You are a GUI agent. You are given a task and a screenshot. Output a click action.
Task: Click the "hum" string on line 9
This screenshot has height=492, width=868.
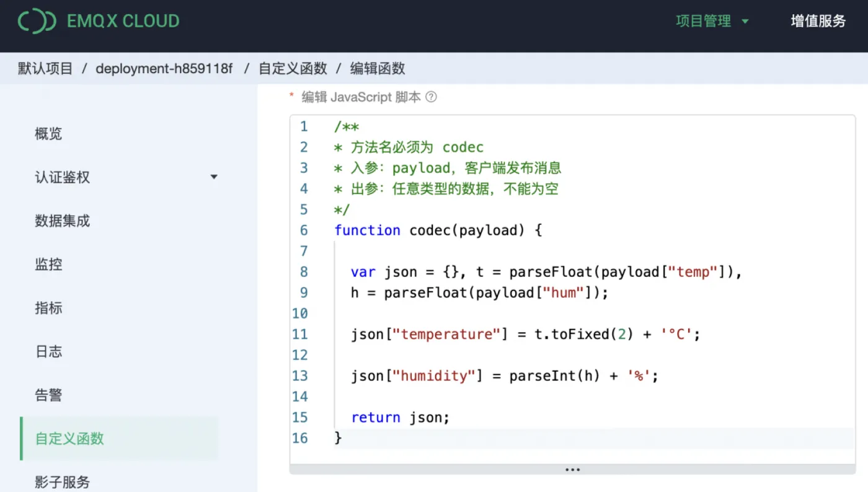coord(564,293)
